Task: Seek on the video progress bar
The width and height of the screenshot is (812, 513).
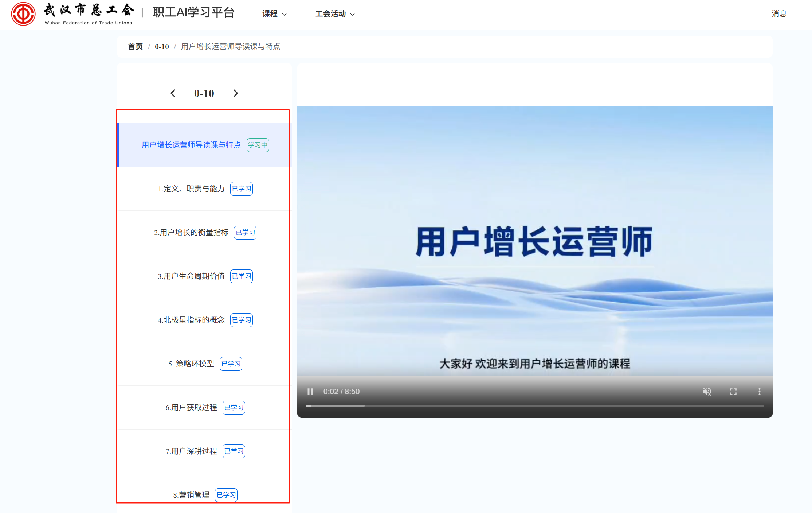Action: pos(534,405)
